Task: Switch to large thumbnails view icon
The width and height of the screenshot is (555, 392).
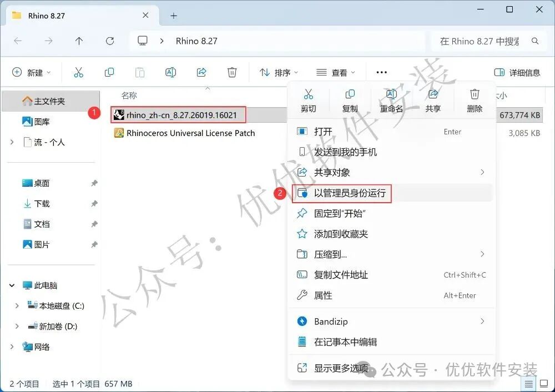Action: pyautogui.click(x=544, y=384)
